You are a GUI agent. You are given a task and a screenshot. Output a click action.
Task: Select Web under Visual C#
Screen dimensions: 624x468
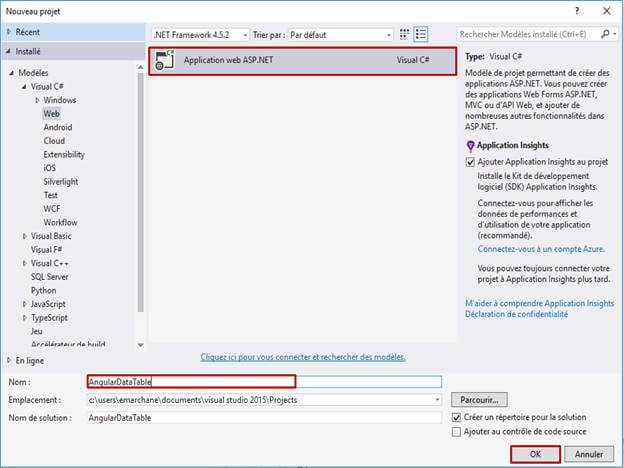[x=51, y=114]
